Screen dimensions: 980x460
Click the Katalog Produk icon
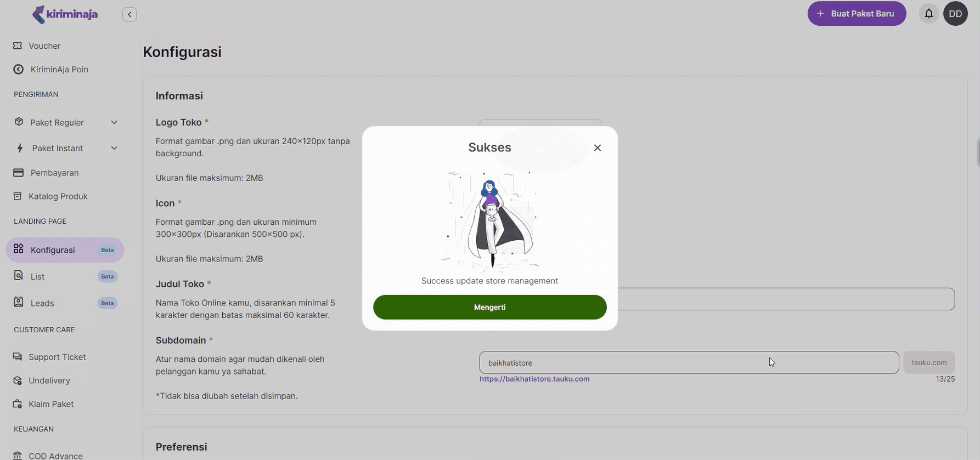click(18, 196)
